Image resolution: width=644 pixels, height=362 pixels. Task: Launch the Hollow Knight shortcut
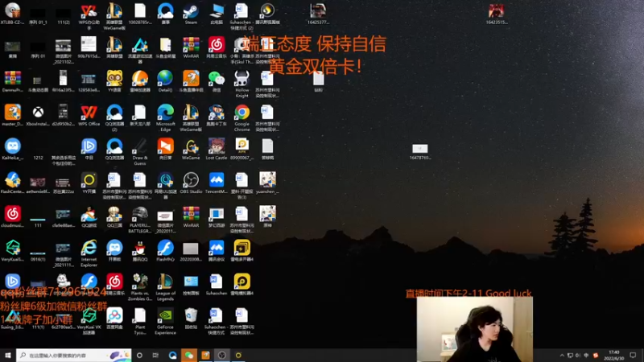tap(242, 84)
